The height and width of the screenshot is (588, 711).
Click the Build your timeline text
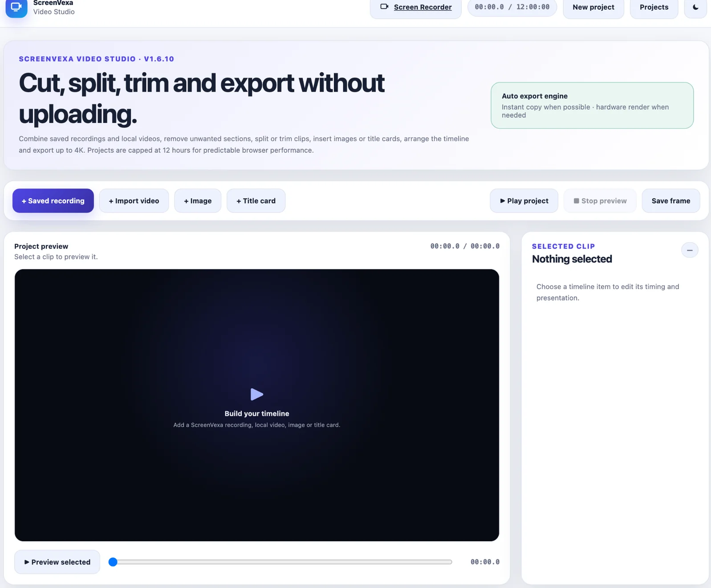(x=257, y=414)
